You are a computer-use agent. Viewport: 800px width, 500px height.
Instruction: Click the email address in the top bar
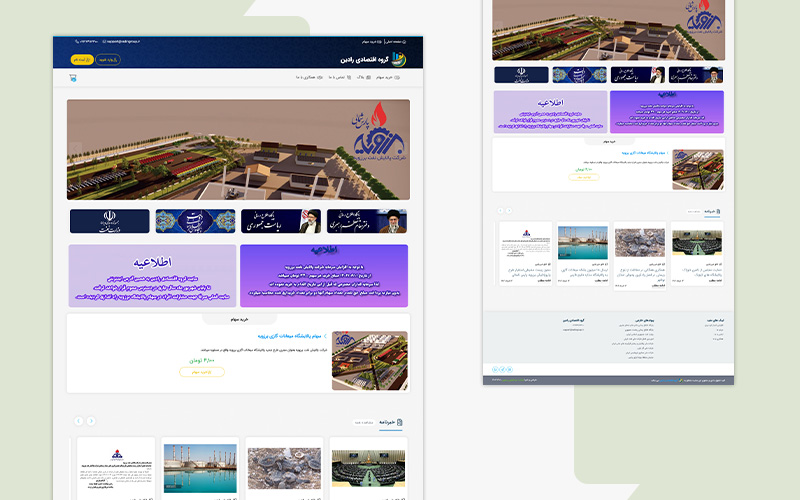point(121,41)
